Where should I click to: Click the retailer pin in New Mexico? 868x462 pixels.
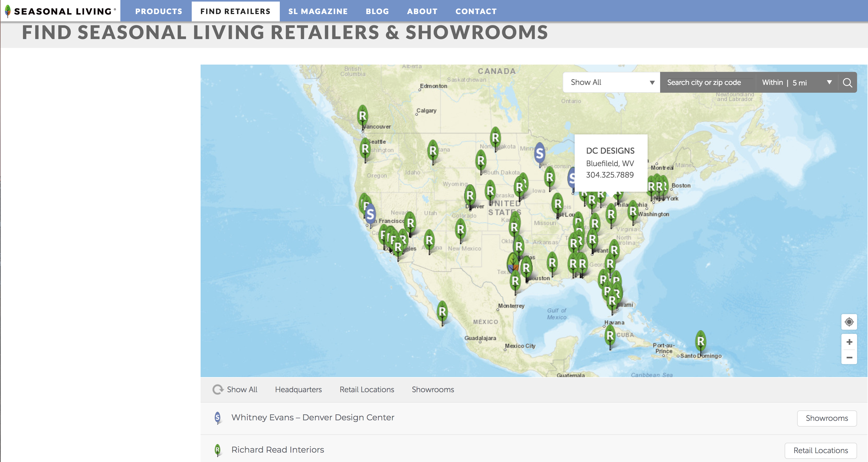click(461, 230)
